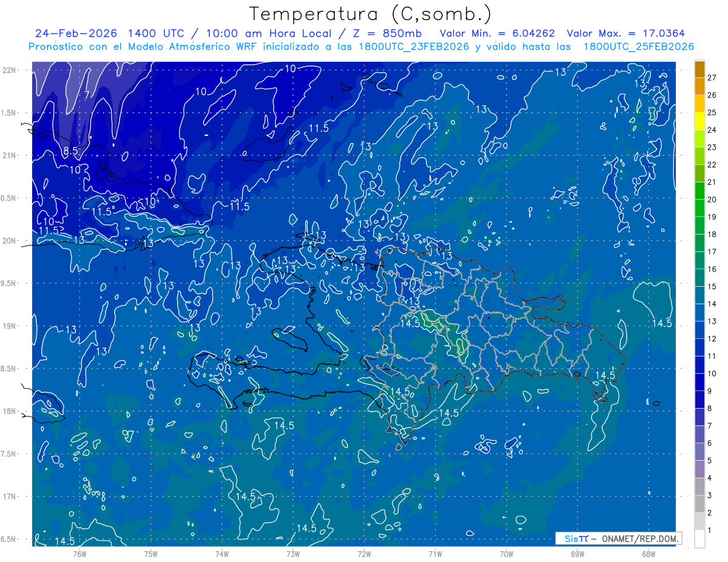Click the longitude axis label "76W"
The width and height of the screenshot is (728, 562).
click(x=79, y=554)
